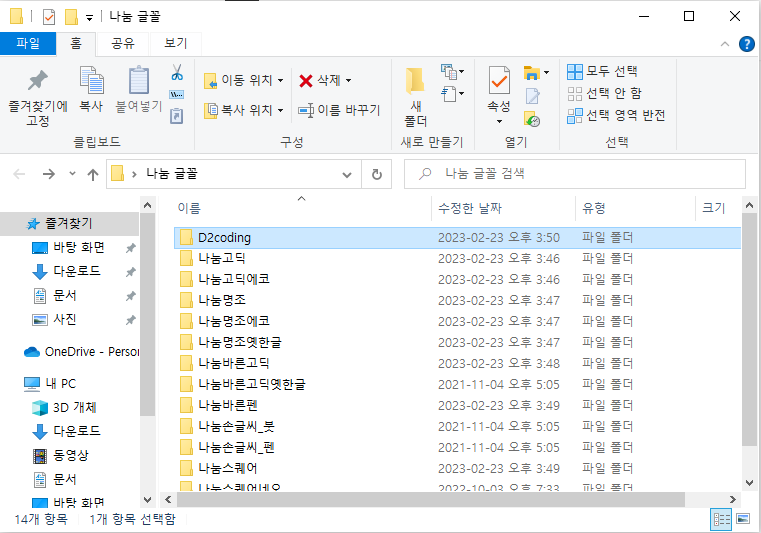Switch to the 공유 (Share) tab
The image size is (761, 533).
click(x=123, y=44)
